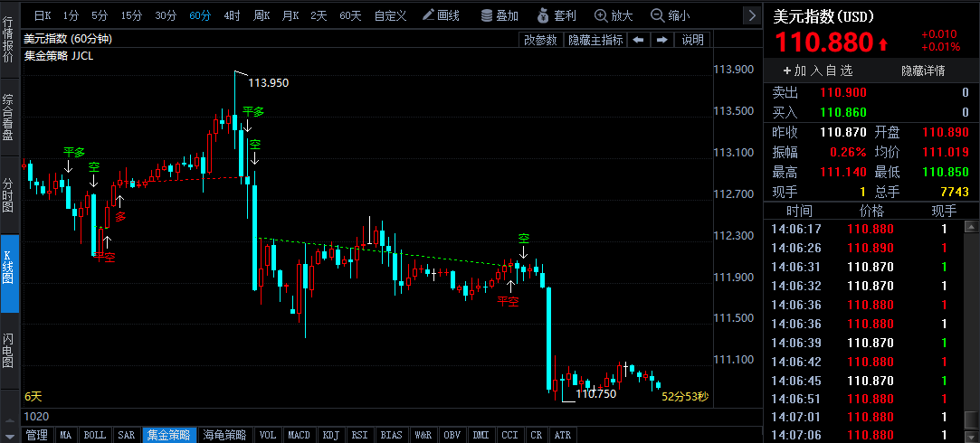This screenshot has width=980, height=443.
Task: Open 行情报价 sidebar tab
Action: pos(9,40)
